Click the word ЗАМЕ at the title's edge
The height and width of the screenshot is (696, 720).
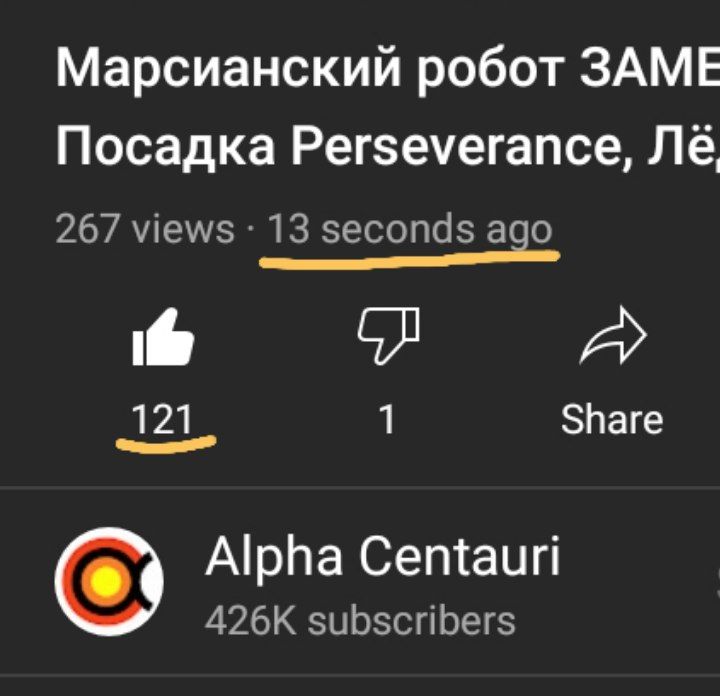[649, 68]
